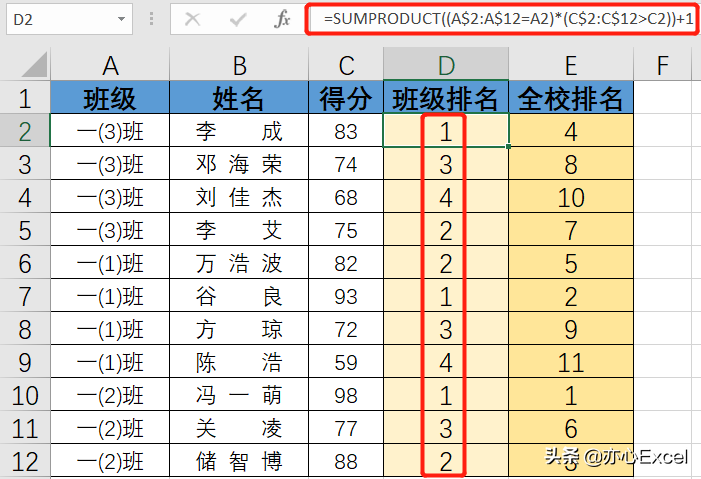
Task: Select score cell 59
Action: [x=346, y=362]
